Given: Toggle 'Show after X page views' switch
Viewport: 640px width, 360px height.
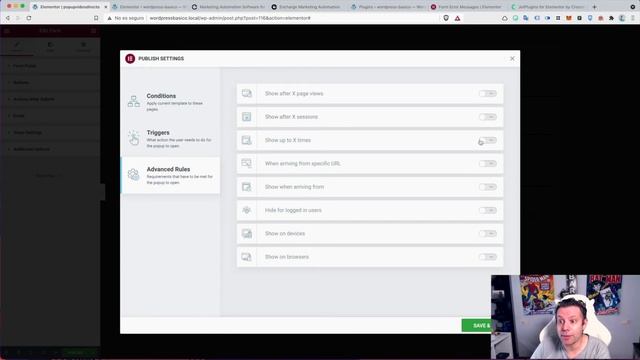Looking at the screenshot, I should (x=488, y=93).
